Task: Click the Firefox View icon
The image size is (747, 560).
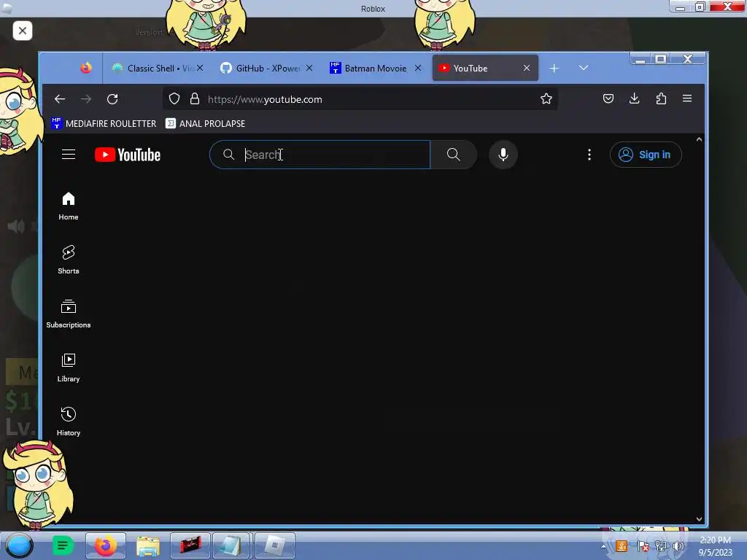Action: point(86,68)
